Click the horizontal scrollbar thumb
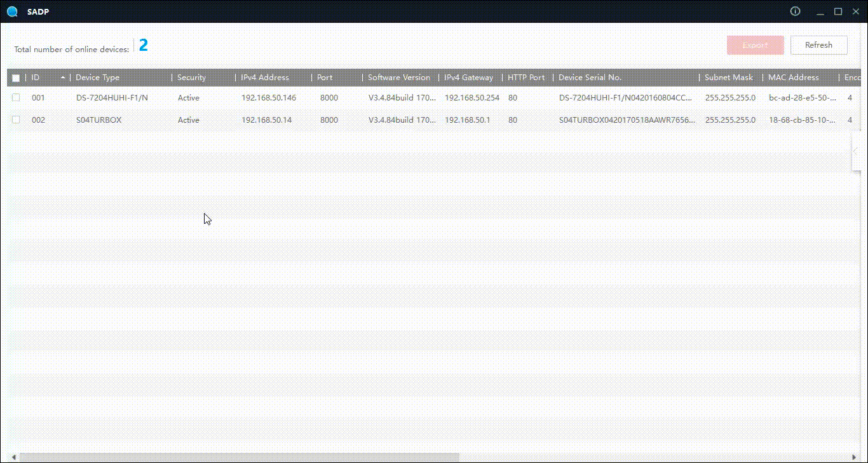Image resolution: width=868 pixels, height=463 pixels. [x=239, y=457]
